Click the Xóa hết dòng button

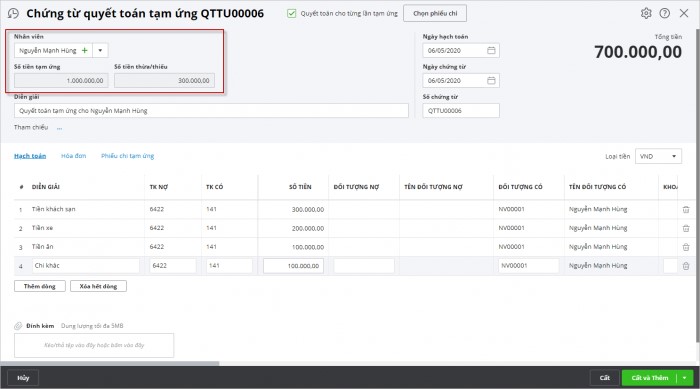[98, 286]
